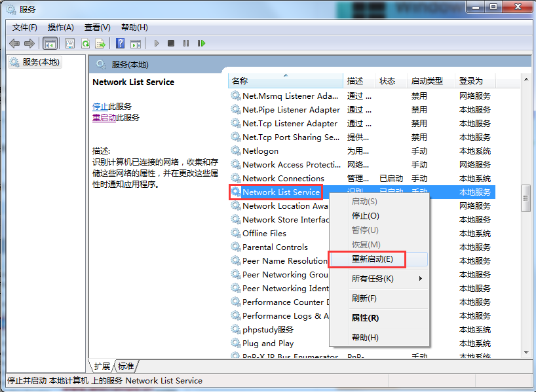
Task: Click the 重启动 service link
Action: pos(104,118)
